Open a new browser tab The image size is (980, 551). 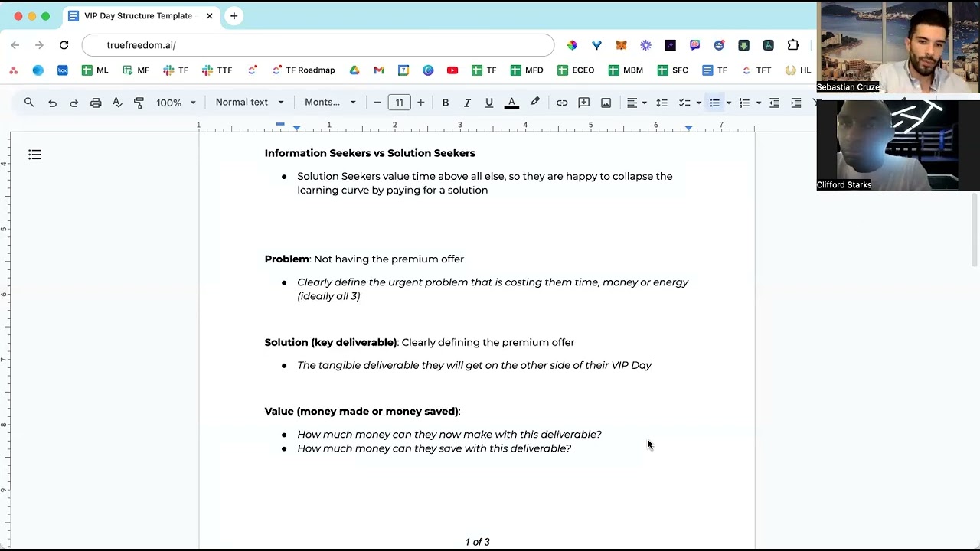point(234,16)
